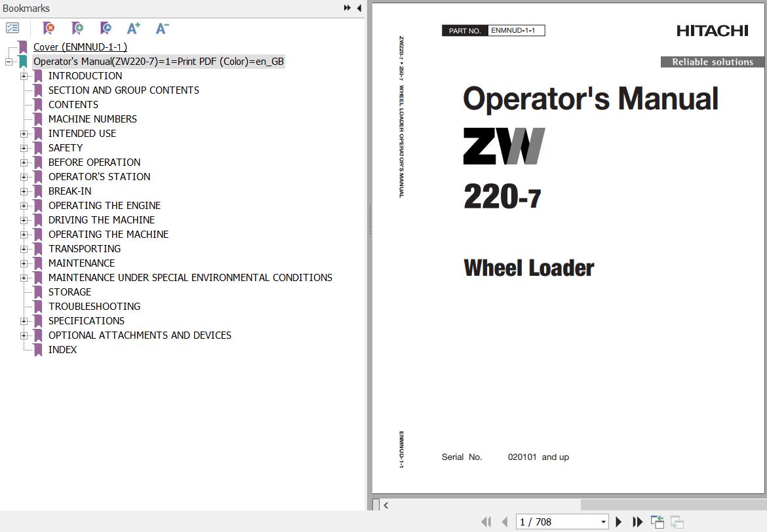Click the add new bookmark icon
The width and height of the screenshot is (767, 532).
pos(77,28)
